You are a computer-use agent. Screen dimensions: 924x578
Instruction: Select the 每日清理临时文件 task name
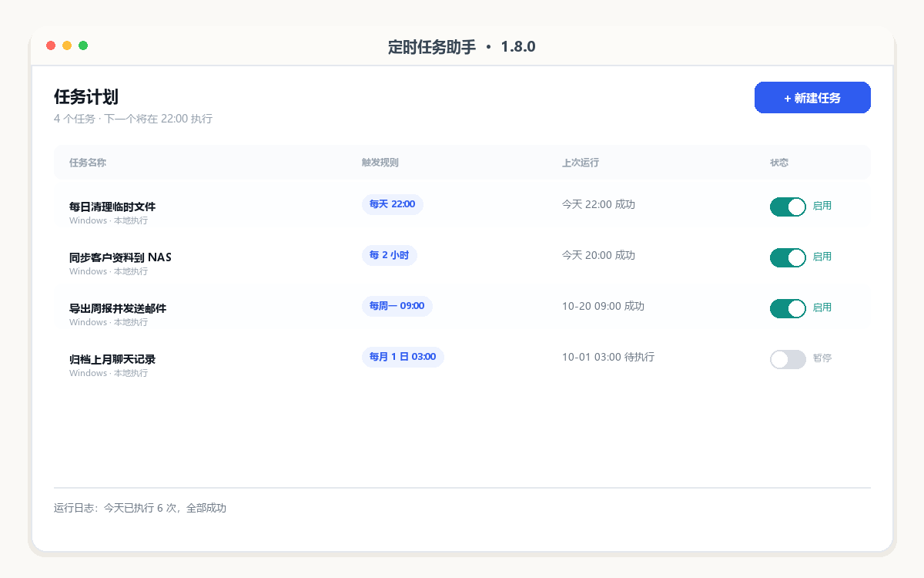(x=112, y=207)
